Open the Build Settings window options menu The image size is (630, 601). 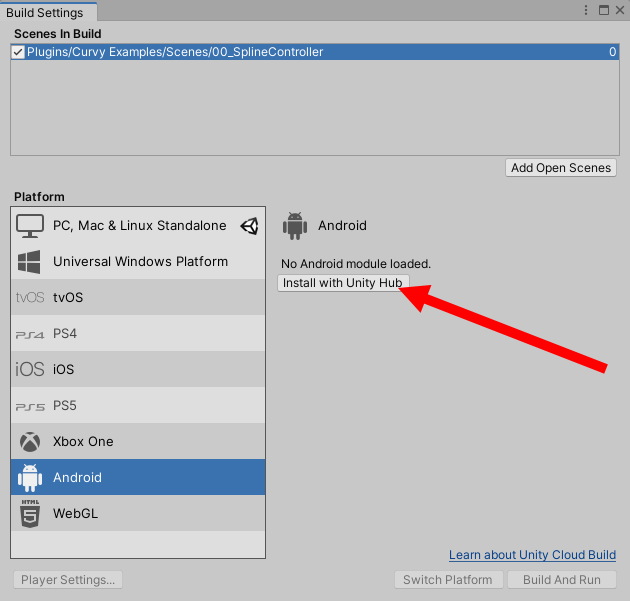pyautogui.click(x=586, y=10)
